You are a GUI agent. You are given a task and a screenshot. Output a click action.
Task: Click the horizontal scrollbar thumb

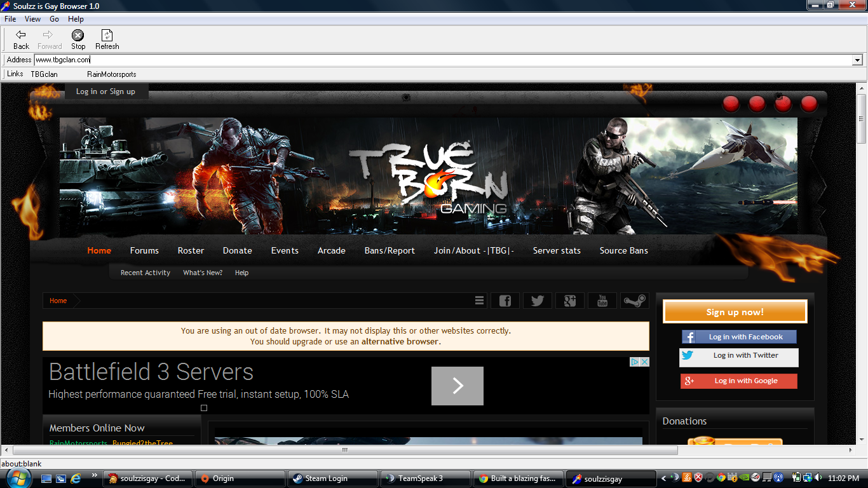[x=344, y=450]
